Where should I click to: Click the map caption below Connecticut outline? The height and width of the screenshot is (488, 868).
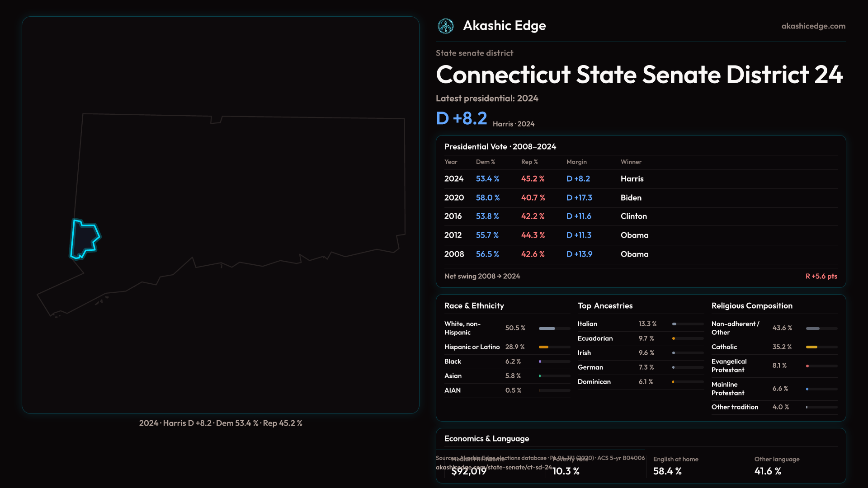click(x=221, y=423)
